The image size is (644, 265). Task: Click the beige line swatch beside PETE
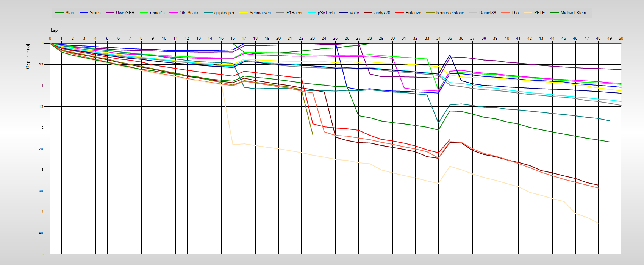(x=528, y=13)
